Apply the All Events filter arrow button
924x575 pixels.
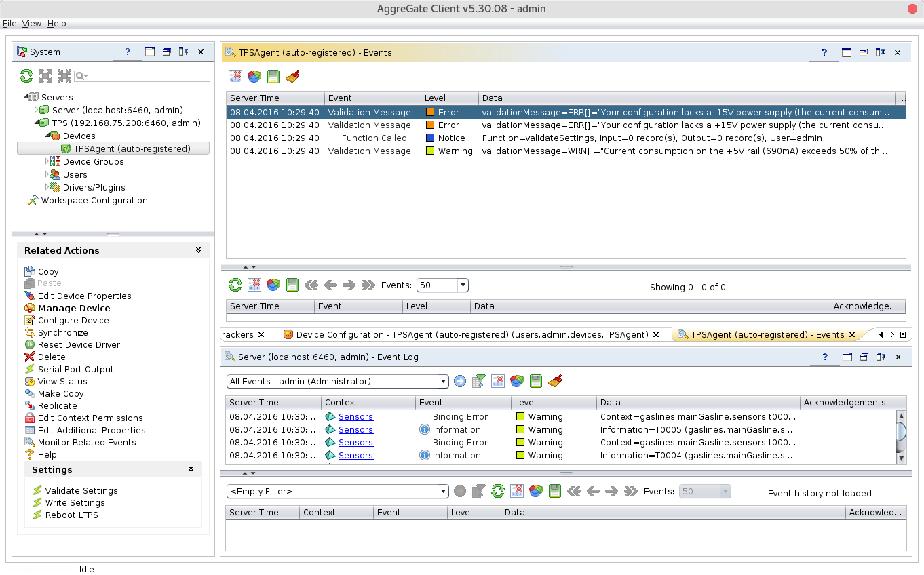(460, 381)
